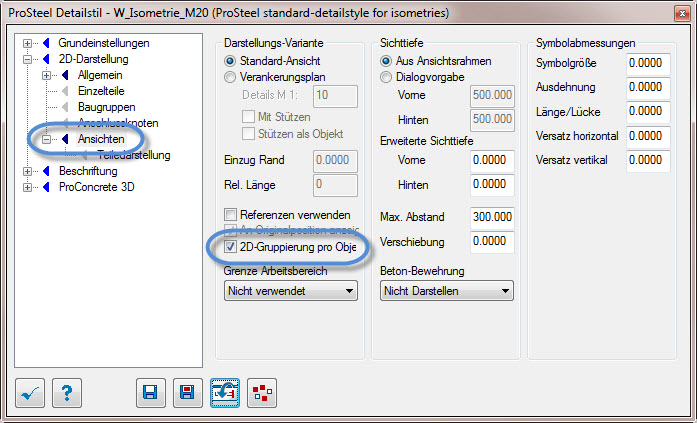Viewport: 697px width, 423px height.
Task: Click the Max. Abstand input field
Action: pyautogui.click(x=492, y=217)
